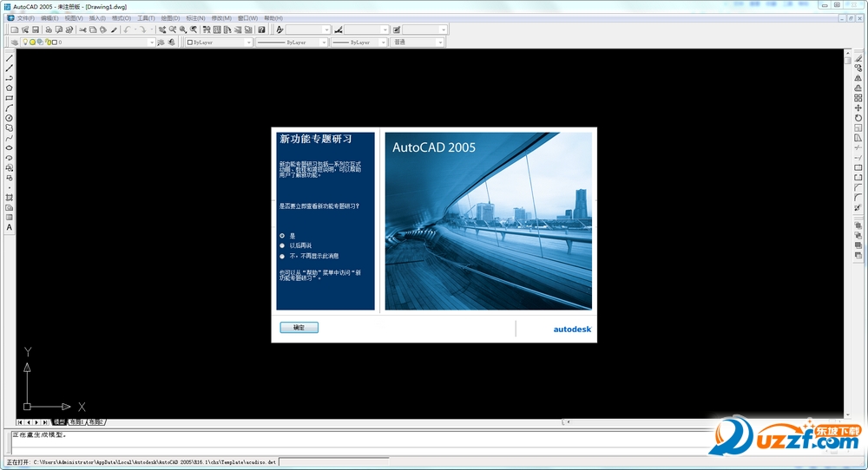This screenshot has height=470, width=868.
Task: Select the Revision Cloud tool
Action: (10, 127)
